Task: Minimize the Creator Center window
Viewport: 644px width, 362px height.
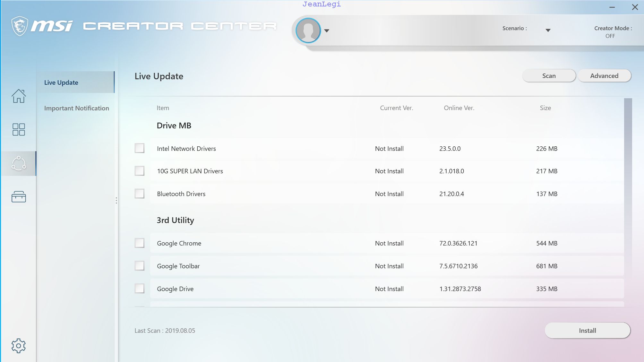Action: coord(612,7)
